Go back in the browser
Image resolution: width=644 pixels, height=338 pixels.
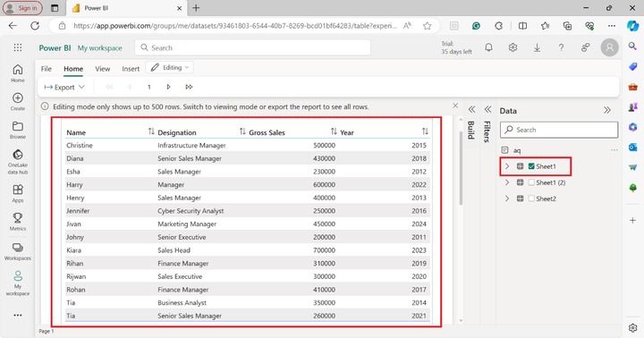coord(13,26)
